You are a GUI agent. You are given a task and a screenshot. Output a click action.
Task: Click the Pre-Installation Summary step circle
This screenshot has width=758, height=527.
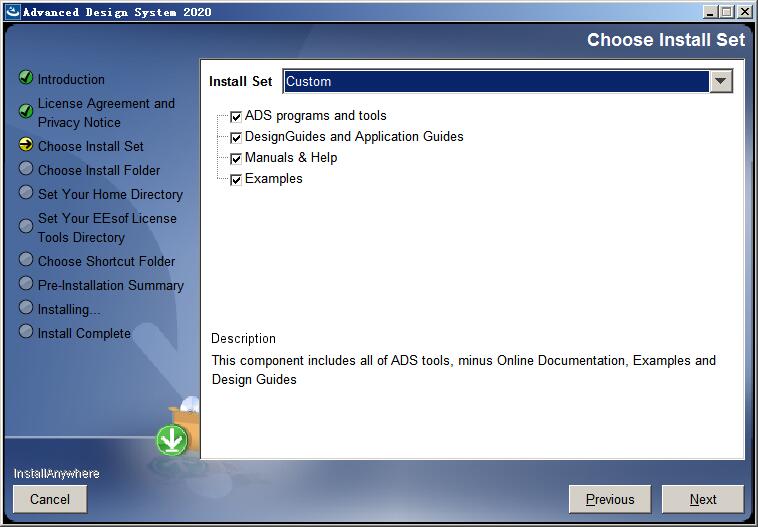point(26,283)
